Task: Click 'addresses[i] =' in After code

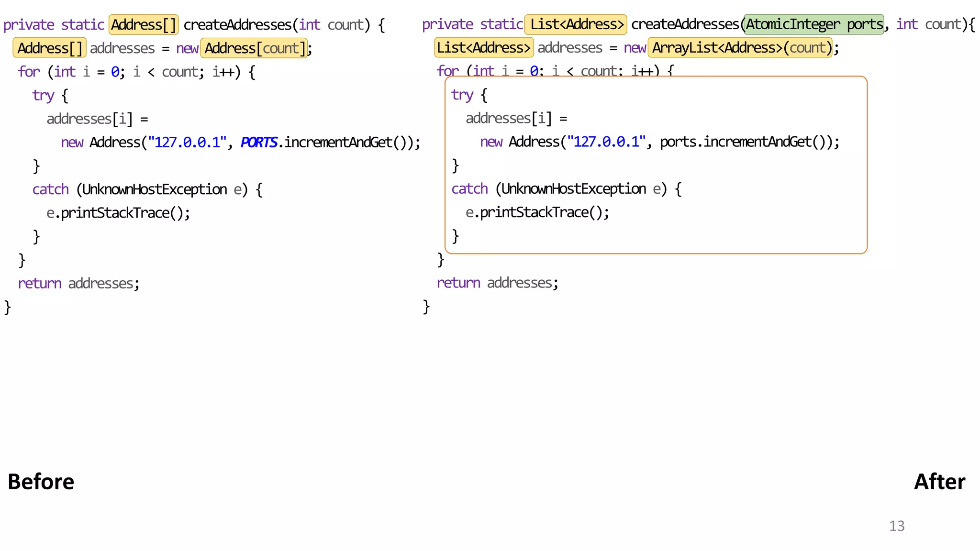Action: 517,118
